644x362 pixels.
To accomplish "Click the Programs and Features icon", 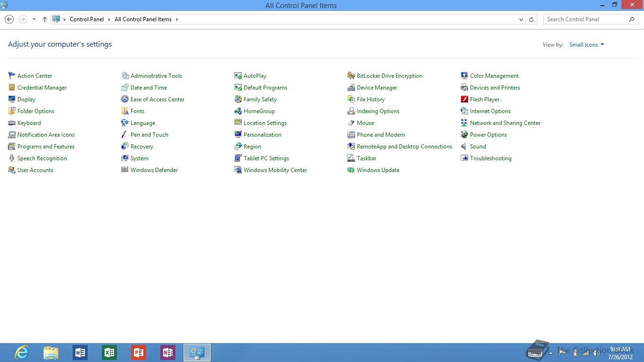I will (x=12, y=146).
